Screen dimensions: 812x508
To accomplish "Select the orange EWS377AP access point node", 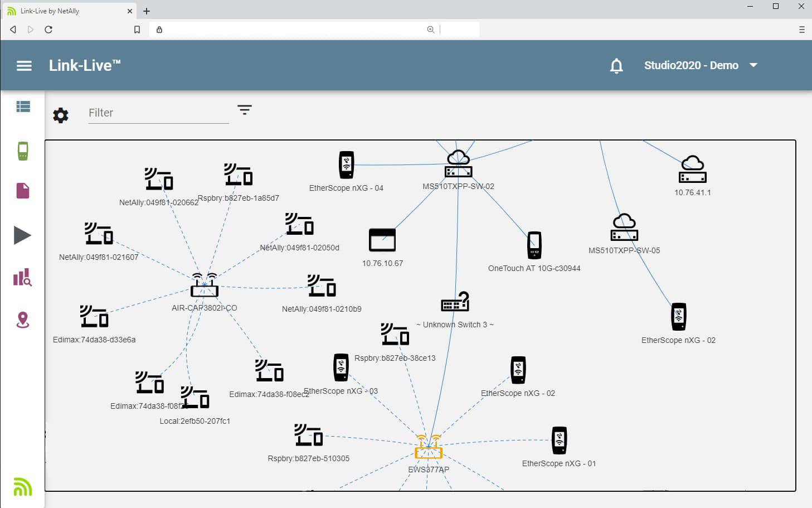I will pyautogui.click(x=428, y=447).
